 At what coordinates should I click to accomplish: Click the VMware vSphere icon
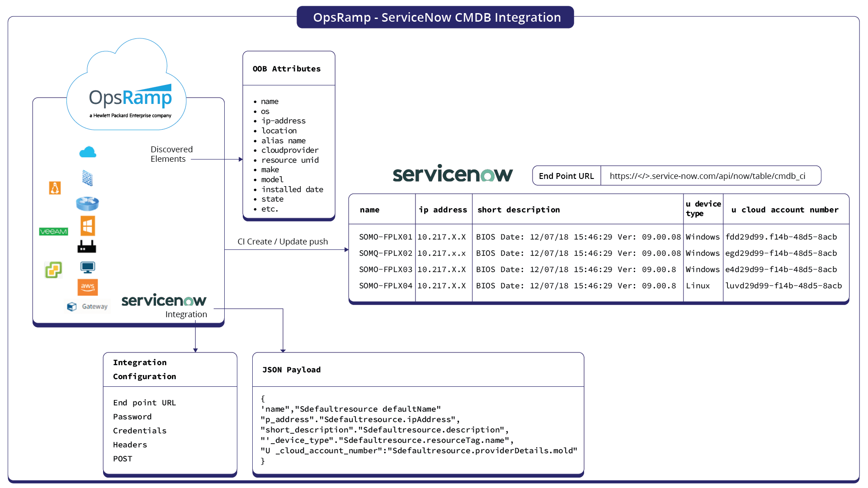(x=53, y=270)
